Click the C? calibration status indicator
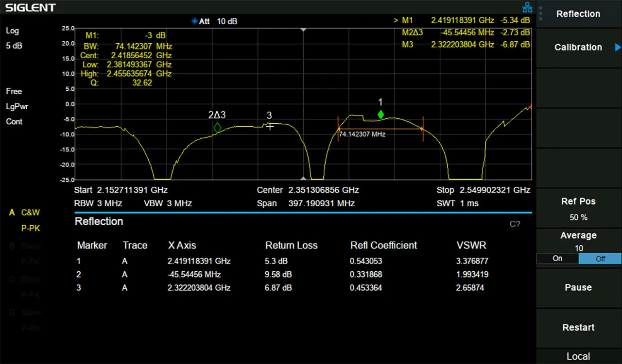The image size is (622, 364). coord(515,224)
